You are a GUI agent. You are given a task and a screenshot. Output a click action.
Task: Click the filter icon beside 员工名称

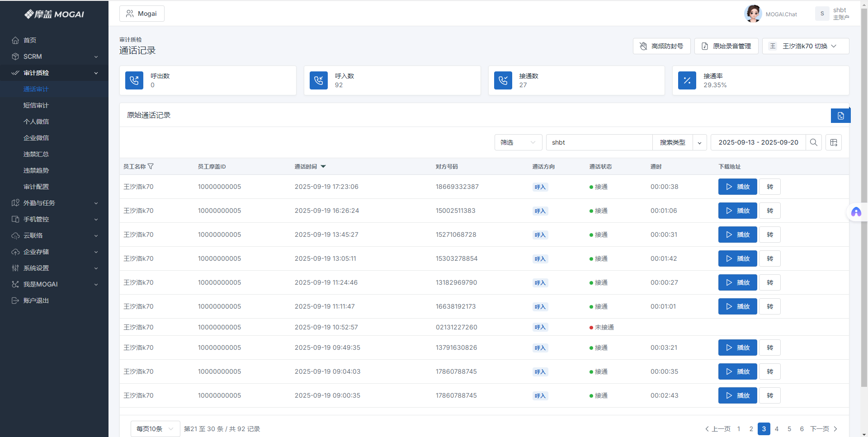point(151,166)
